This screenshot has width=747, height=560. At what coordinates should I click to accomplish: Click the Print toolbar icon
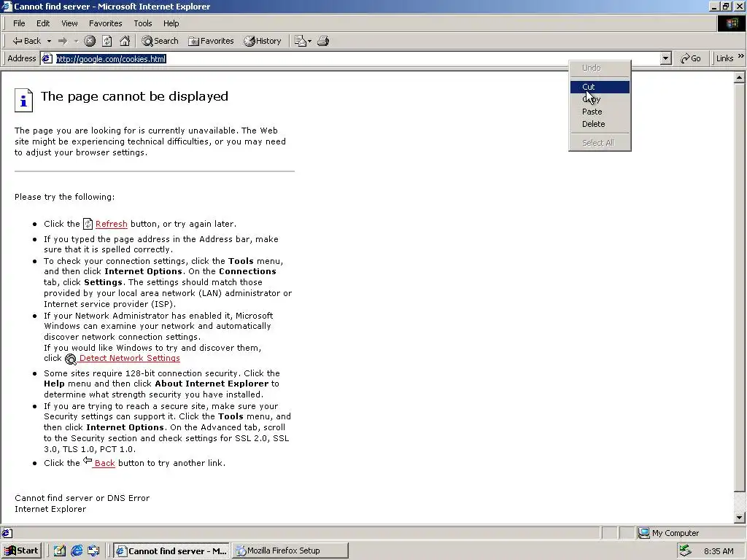323,41
